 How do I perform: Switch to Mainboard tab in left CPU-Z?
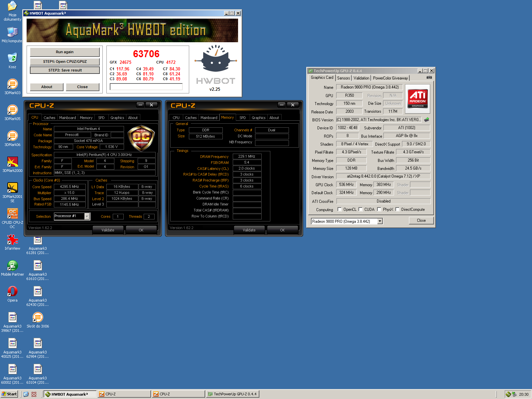coord(67,118)
